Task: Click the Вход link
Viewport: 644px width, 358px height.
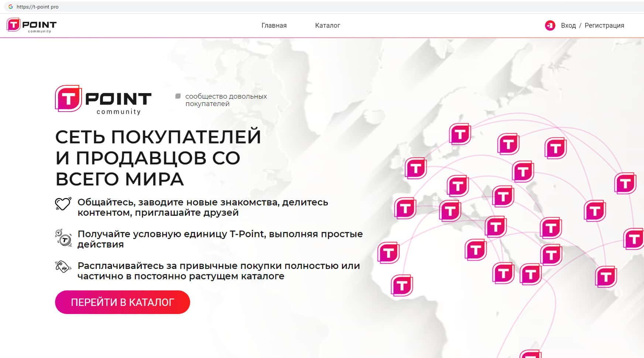Action: pyautogui.click(x=568, y=25)
